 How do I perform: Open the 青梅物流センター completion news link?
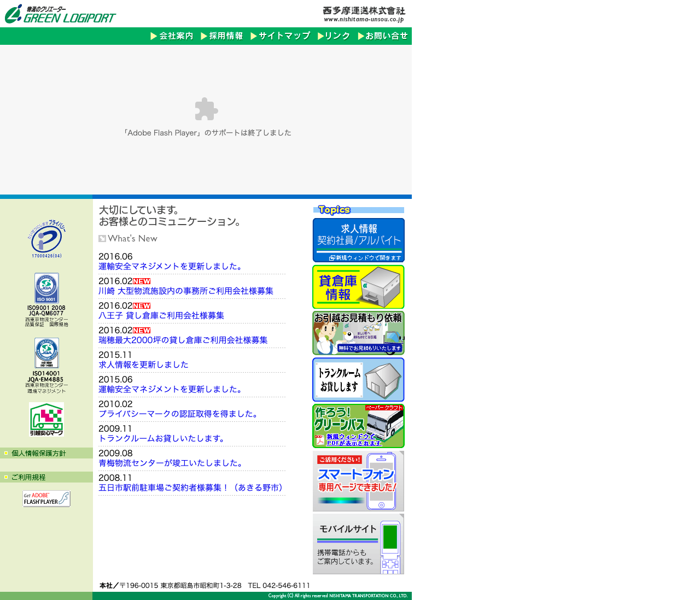[x=171, y=463]
